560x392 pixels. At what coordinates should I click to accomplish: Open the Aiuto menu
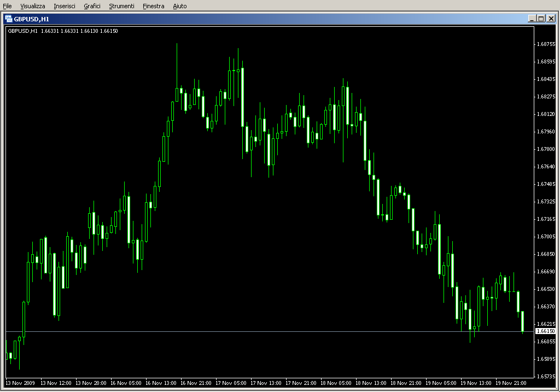coord(179,6)
